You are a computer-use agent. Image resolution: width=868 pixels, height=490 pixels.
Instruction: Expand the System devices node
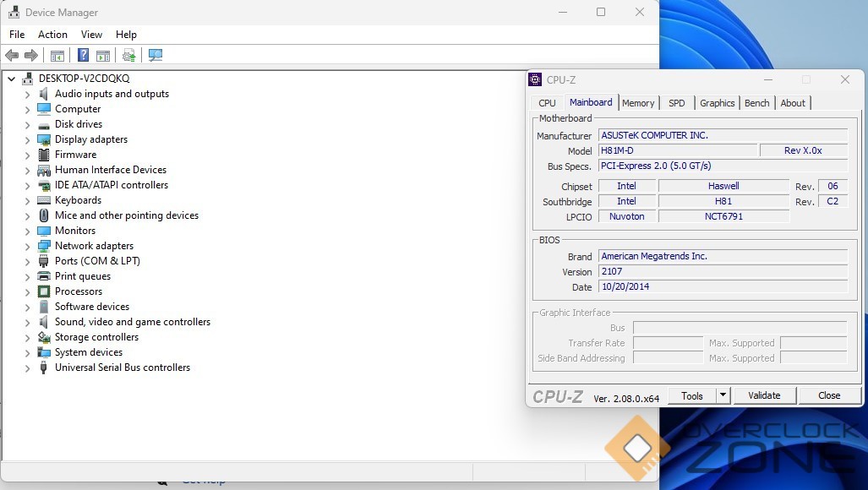pyautogui.click(x=27, y=353)
